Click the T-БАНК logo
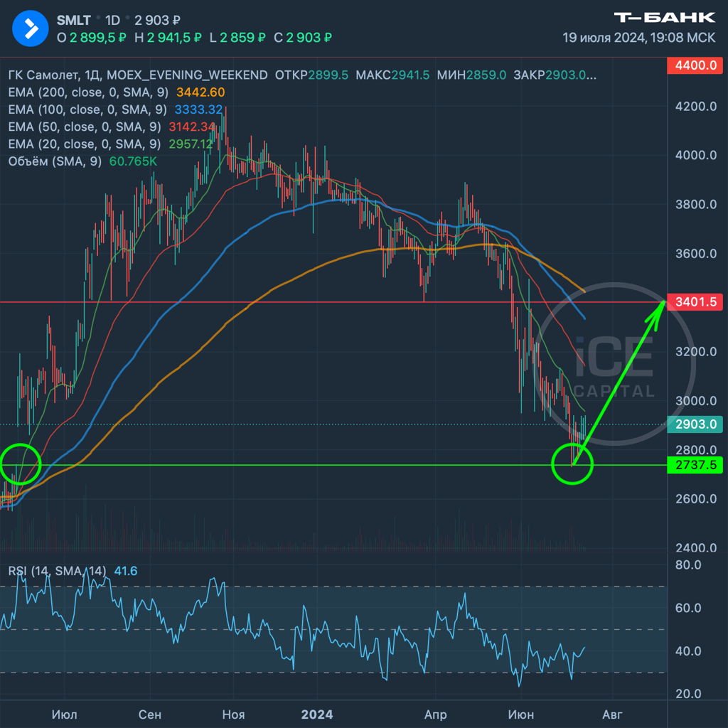 [x=665, y=18]
